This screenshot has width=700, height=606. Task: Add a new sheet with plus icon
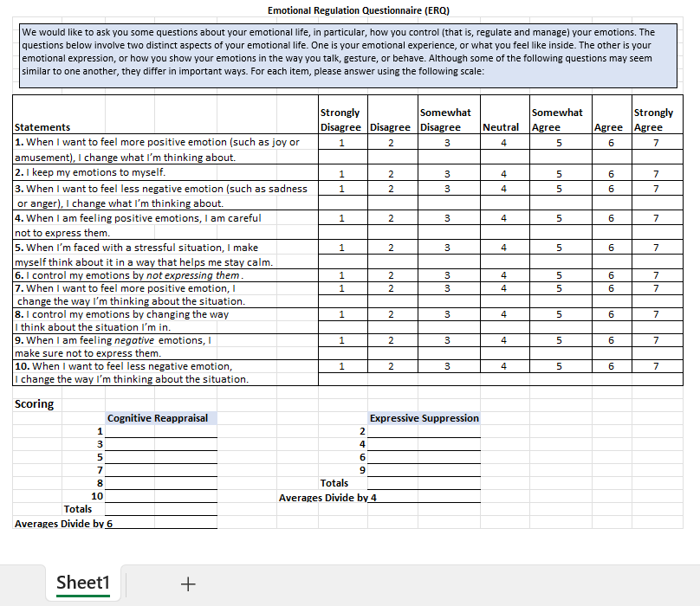point(188,584)
